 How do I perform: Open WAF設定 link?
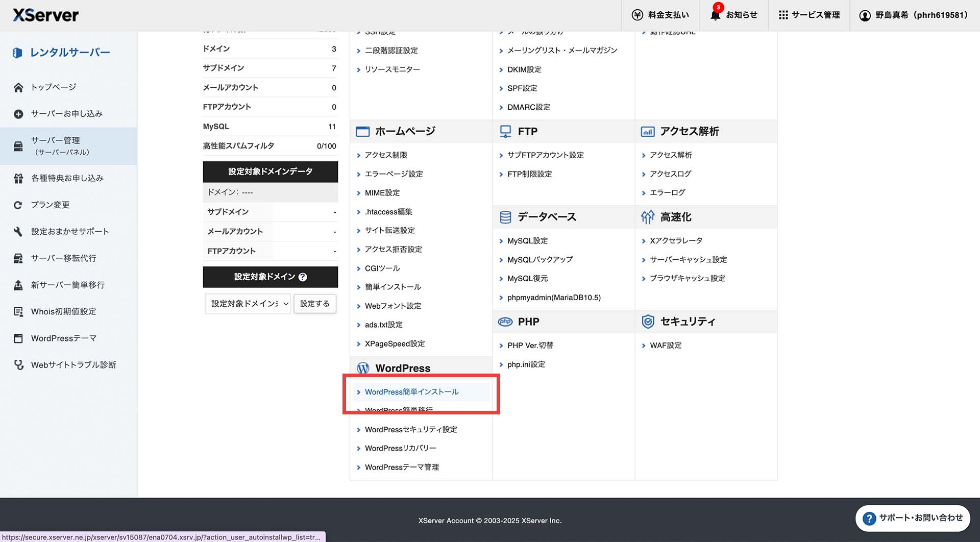pyautogui.click(x=666, y=346)
